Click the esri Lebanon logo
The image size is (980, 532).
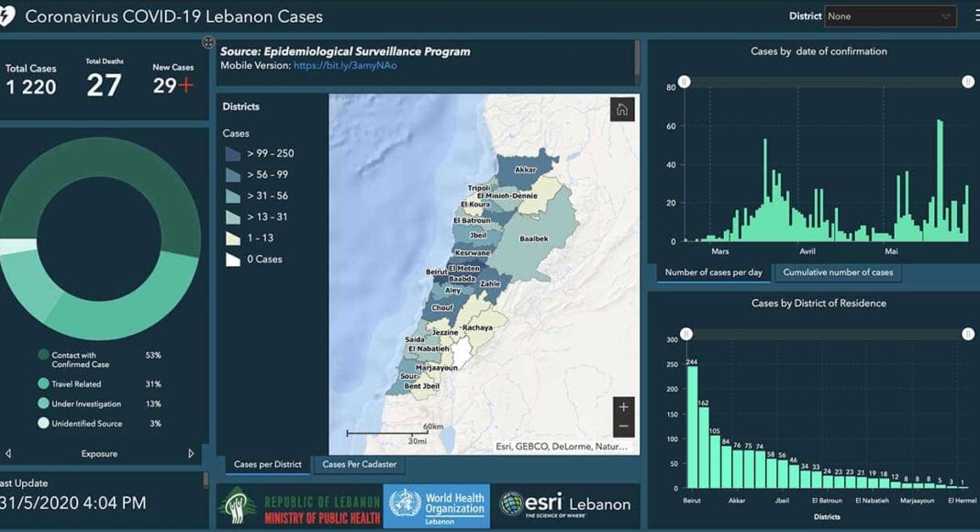[x=566, y=504]
